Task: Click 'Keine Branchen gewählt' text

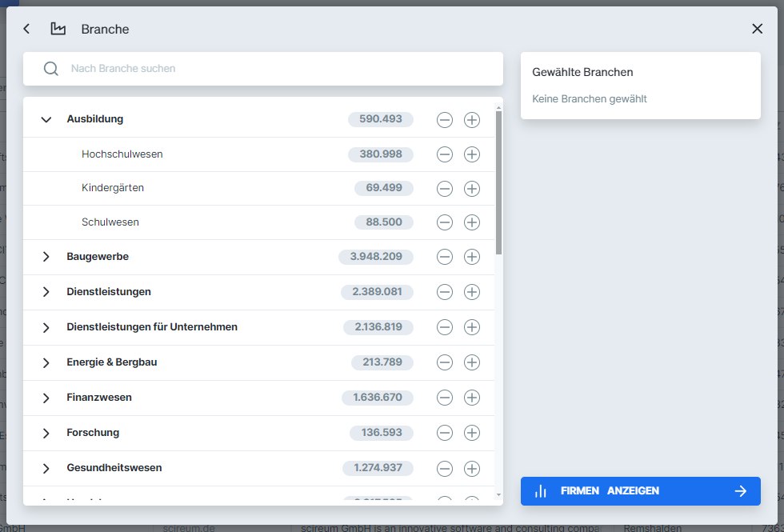Action: pyautogui.click(x=590, y=99)
